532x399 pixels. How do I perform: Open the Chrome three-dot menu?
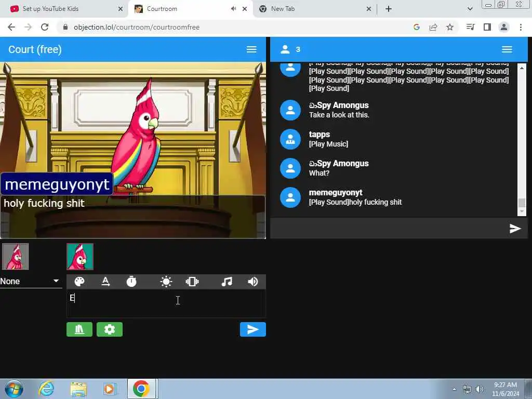(521, 27)
